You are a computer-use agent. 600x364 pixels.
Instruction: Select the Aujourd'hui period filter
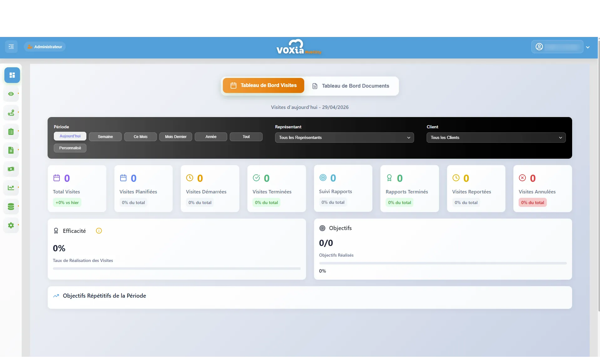[x=70, y=136]
